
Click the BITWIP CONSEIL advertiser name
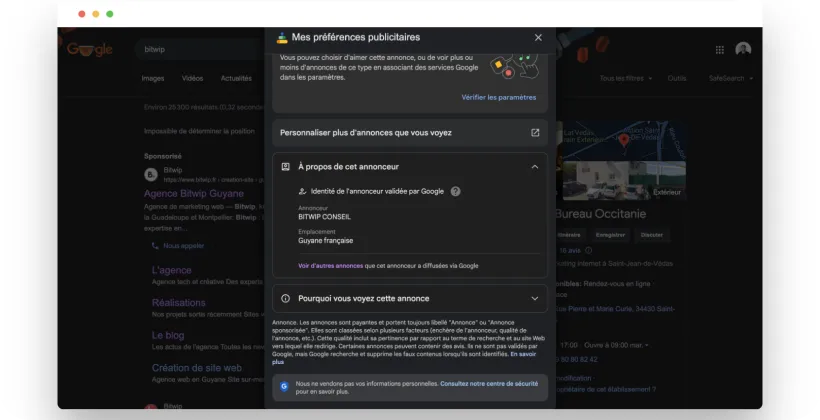(x=324, y=217)
